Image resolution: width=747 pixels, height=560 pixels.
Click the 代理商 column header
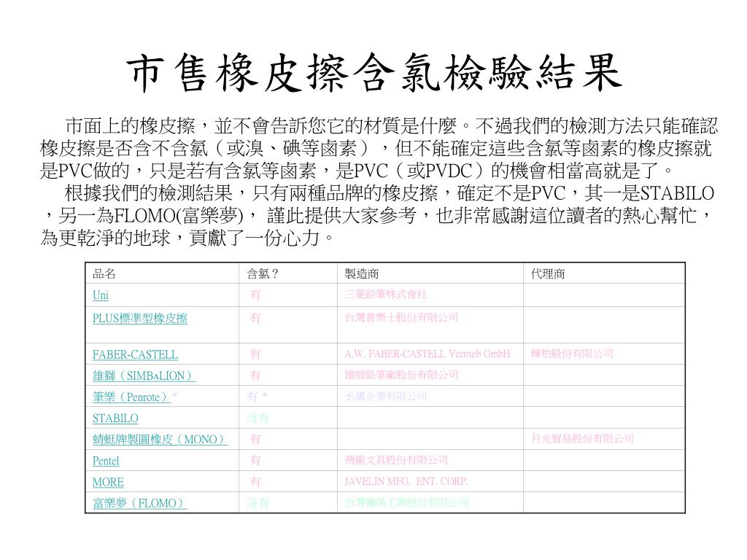coord(548,273)
